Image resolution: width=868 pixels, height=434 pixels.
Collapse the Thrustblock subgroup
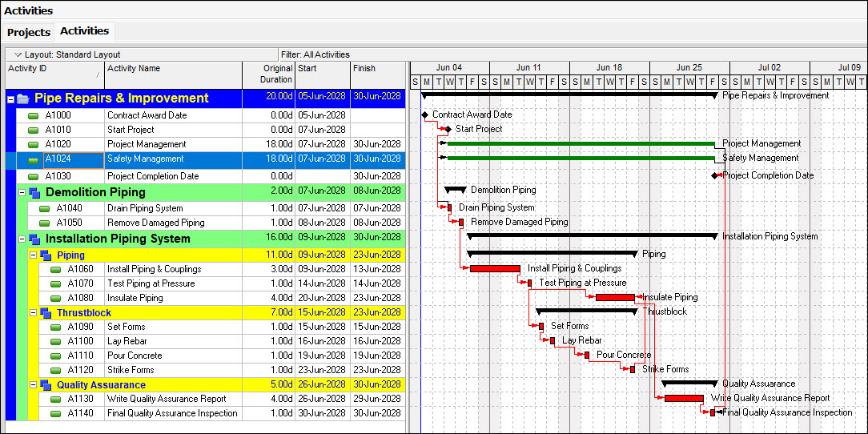pyautogui.click(x=33, y=313)
